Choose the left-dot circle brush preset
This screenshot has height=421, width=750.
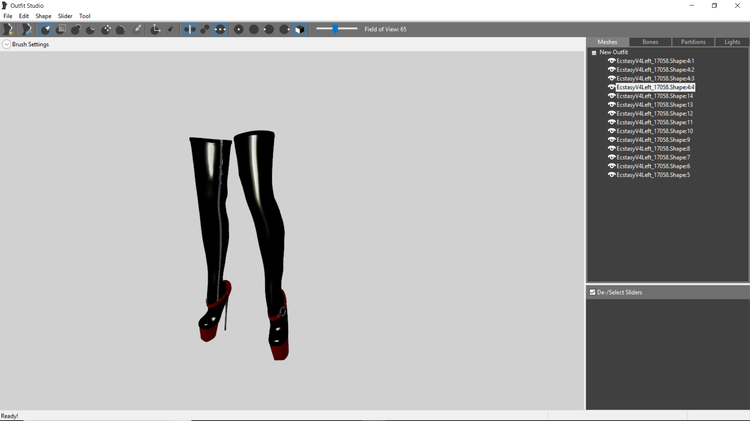tap(269, 29)
